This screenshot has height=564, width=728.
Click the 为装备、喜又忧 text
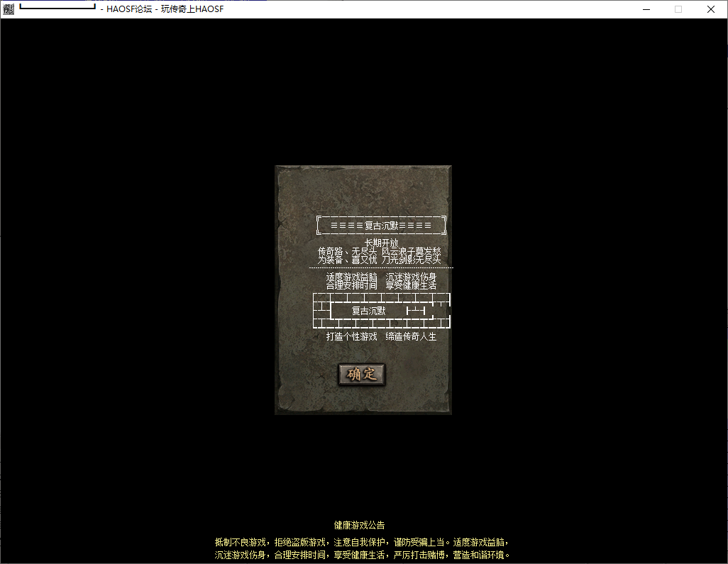click(x=348, y=260)
